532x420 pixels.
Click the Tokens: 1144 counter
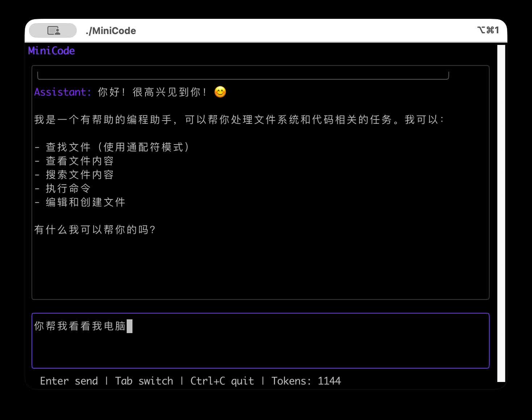pos(306,381)
